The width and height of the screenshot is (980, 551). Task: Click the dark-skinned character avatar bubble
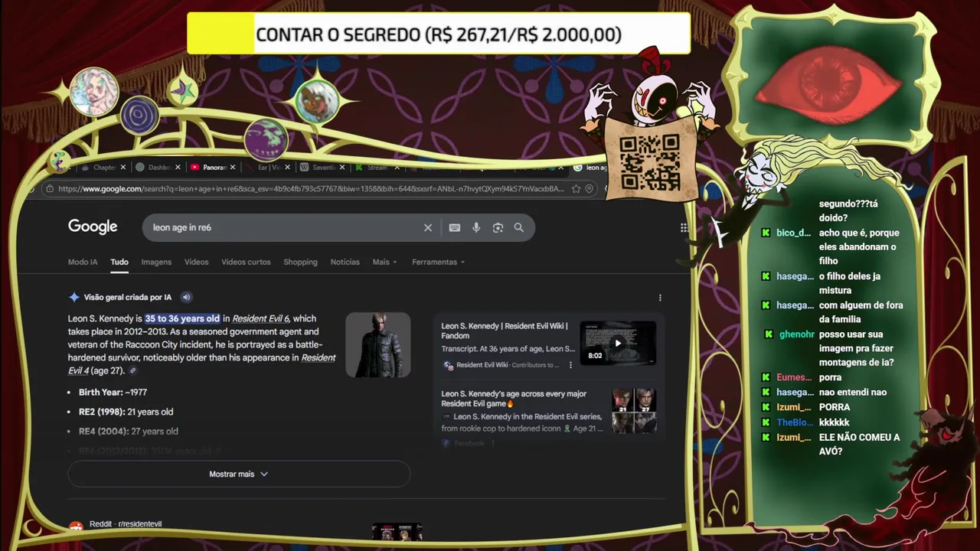click(x=316, y=102)
